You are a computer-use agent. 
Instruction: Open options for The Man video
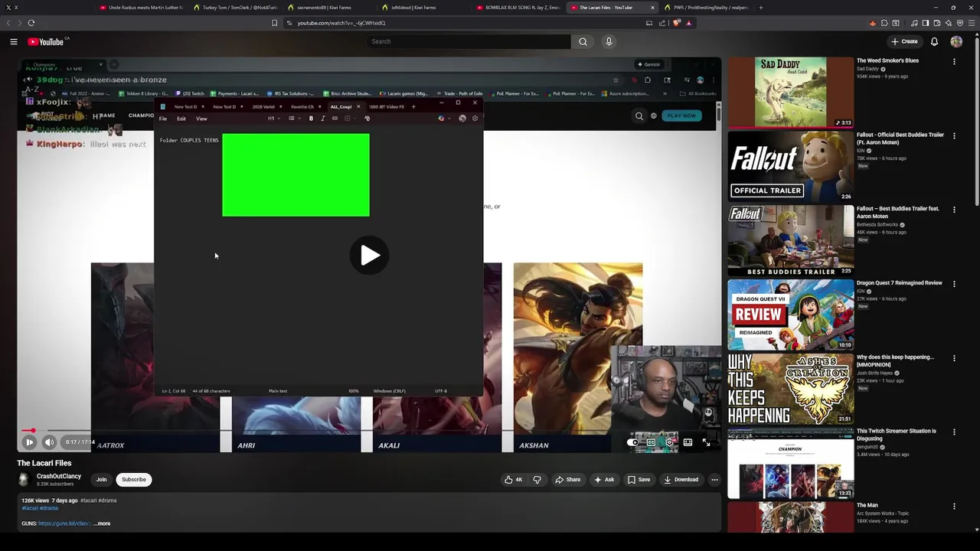point(954,507)
